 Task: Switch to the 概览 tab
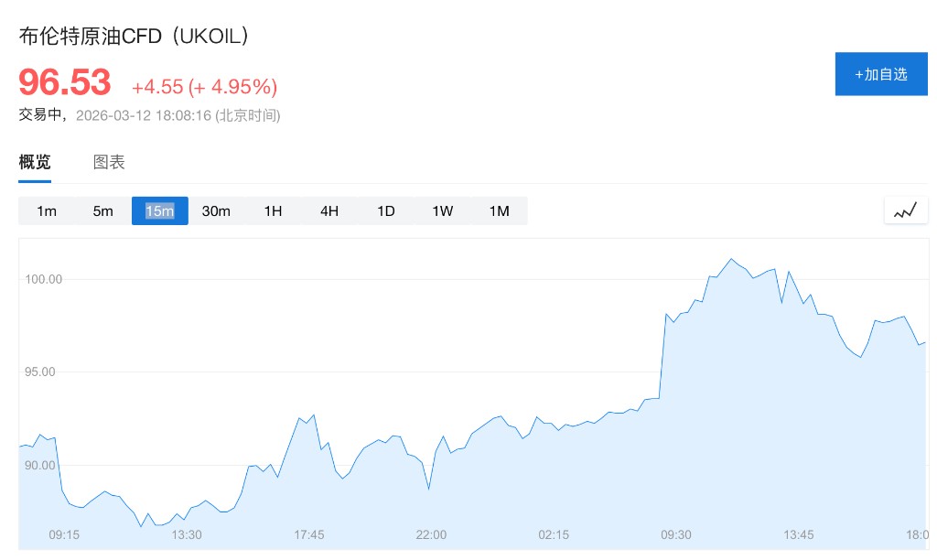coord(35,163)
